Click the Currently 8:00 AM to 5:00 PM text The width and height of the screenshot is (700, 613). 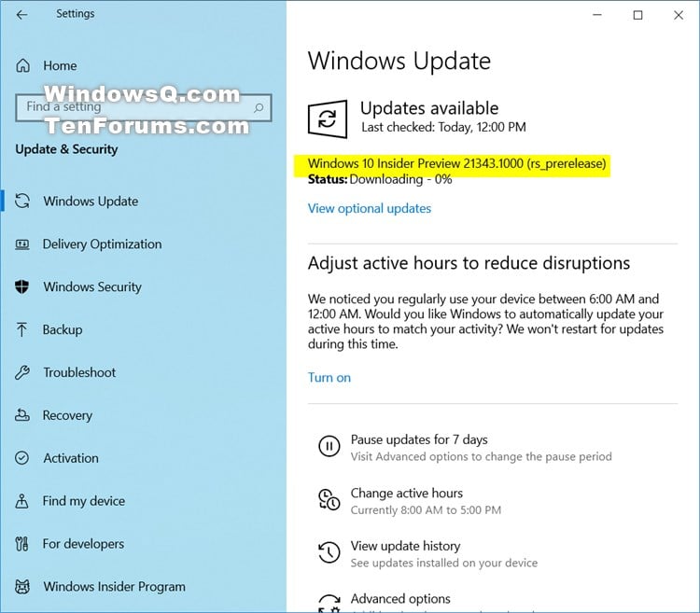(426, 510)
